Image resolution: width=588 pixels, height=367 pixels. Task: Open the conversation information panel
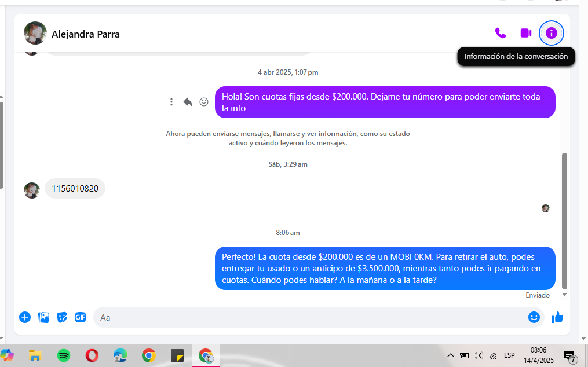pos(551,34)
